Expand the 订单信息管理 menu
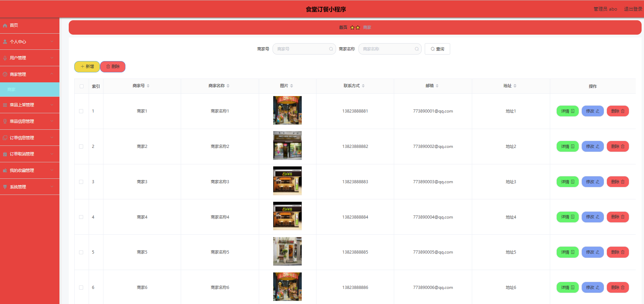 (30, 138)
